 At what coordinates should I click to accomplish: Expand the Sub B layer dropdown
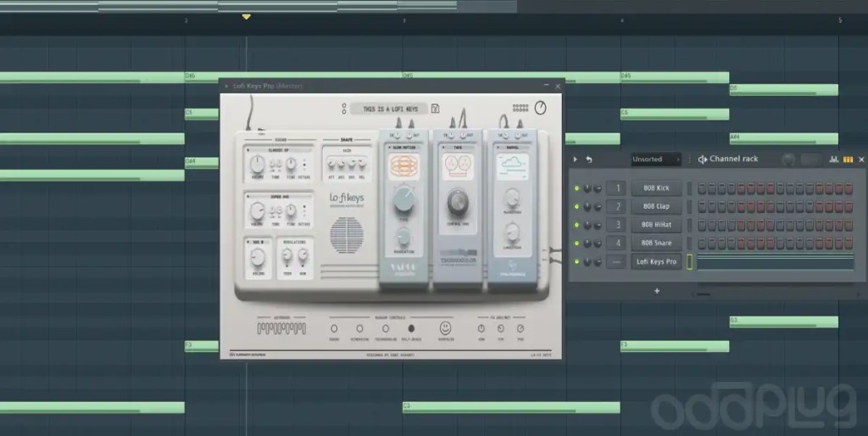pos(258,243)
